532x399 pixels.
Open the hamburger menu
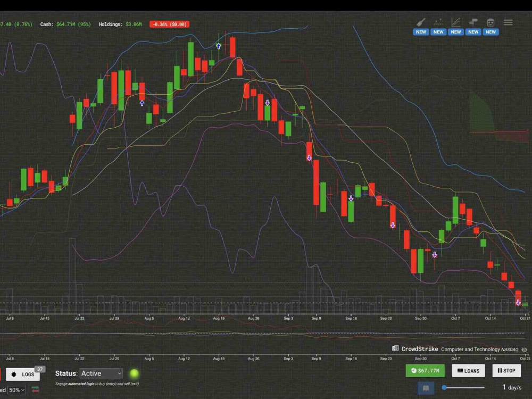508,22
